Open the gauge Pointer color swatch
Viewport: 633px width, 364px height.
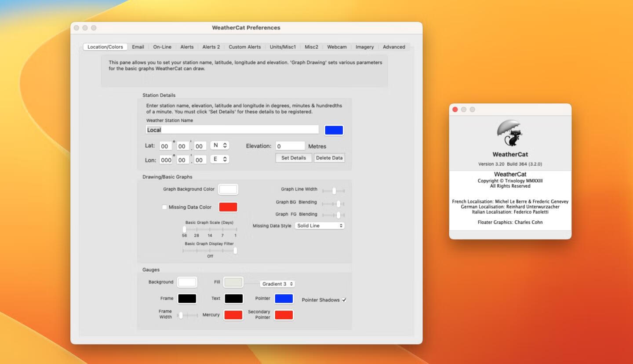(284, 298)
